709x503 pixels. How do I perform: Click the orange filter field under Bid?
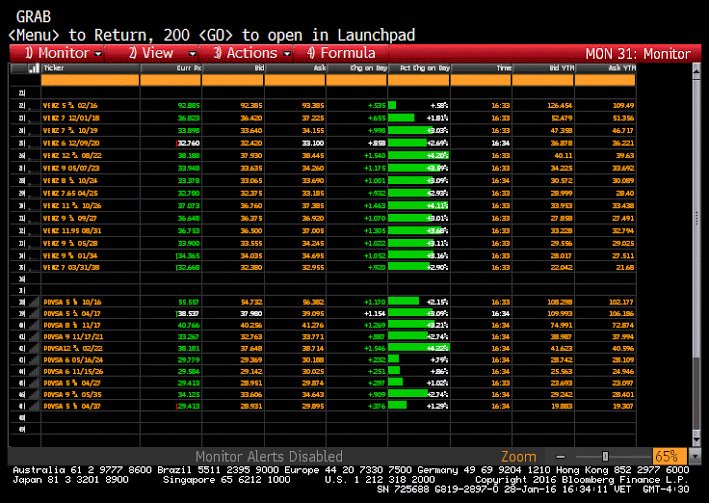tap(233, 81)
